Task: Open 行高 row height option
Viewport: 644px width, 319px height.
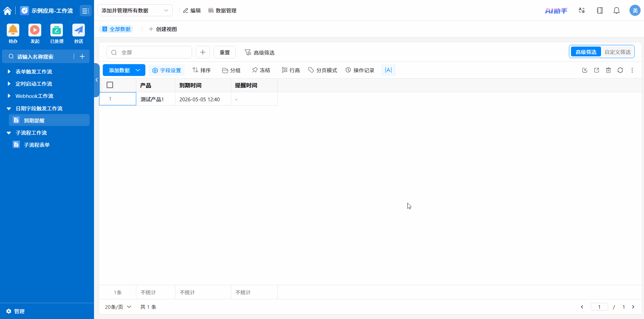Action: [291, 70]
